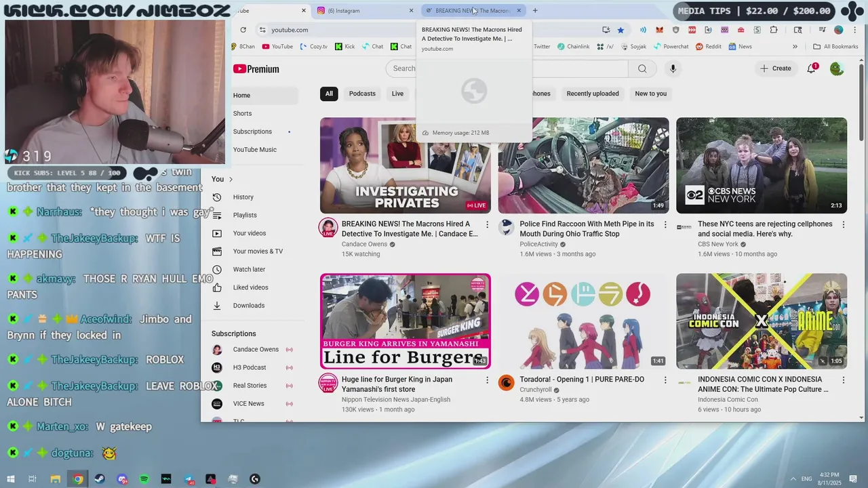Show hidden system tray icons
This screenshot has width=868, height=488.
point(793,479)
